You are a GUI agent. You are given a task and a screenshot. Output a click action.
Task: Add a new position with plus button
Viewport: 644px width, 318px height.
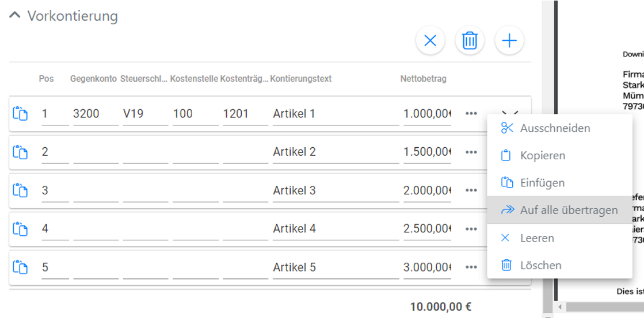click(x=509, y=41)
